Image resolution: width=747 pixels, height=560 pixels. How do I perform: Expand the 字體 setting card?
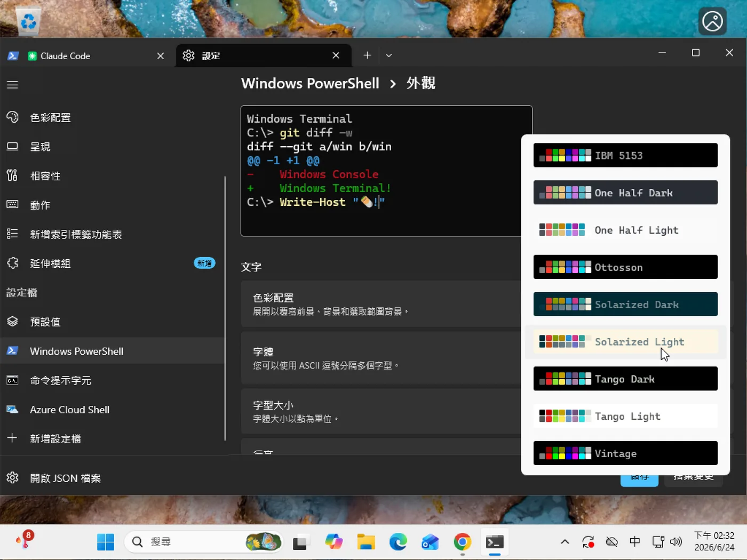381,358
